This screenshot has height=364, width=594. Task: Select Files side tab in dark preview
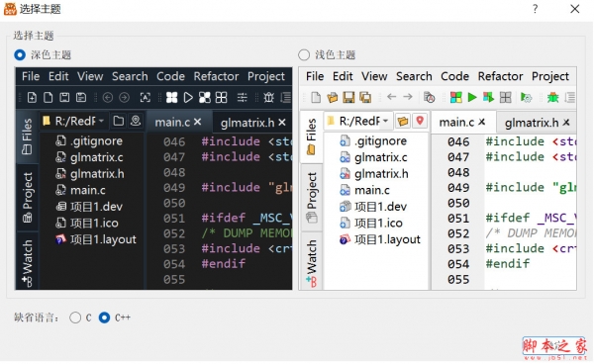coord(28,136)
